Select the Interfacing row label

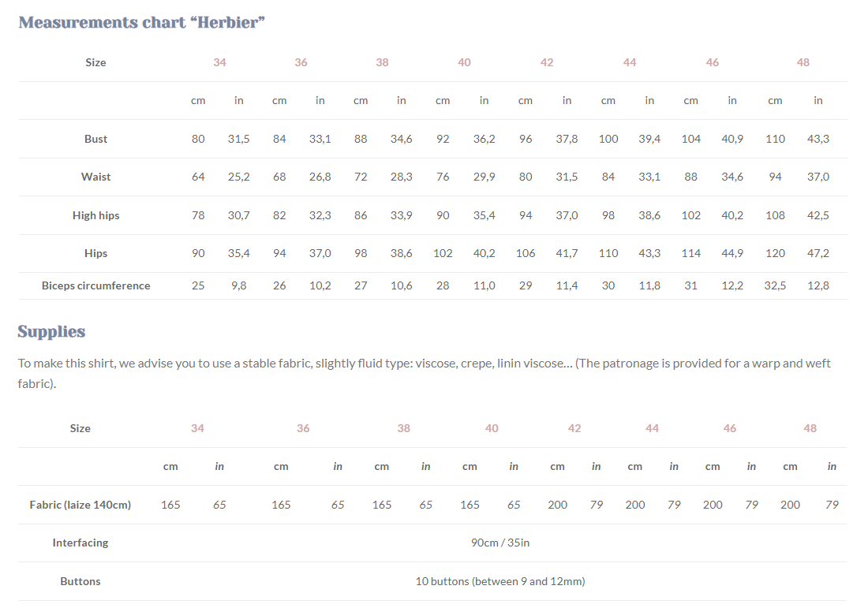pyautogui.click(x=80, y=543)
